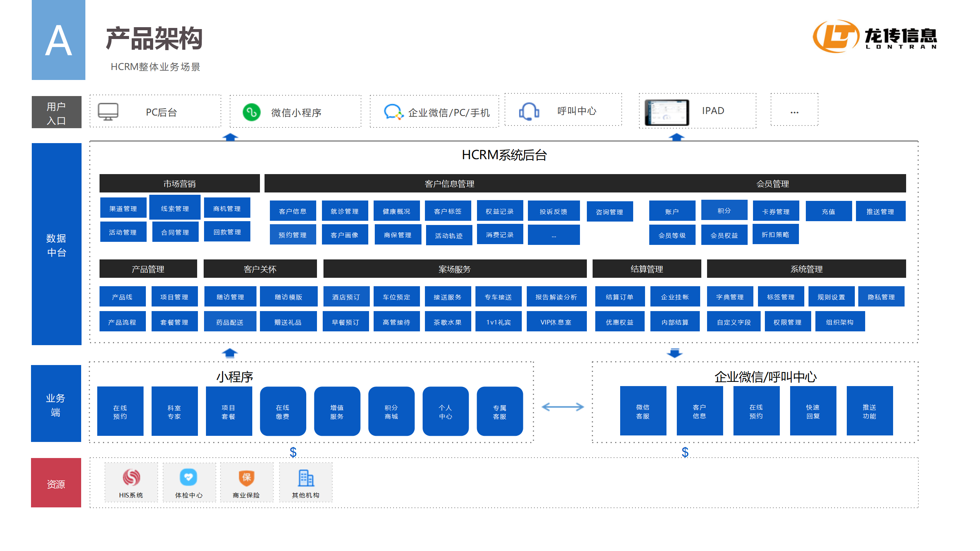The width and height of the screenshot is (980, 551).
Task: Click the double-headed arrow between panels
Action: [x=562, y=407]
